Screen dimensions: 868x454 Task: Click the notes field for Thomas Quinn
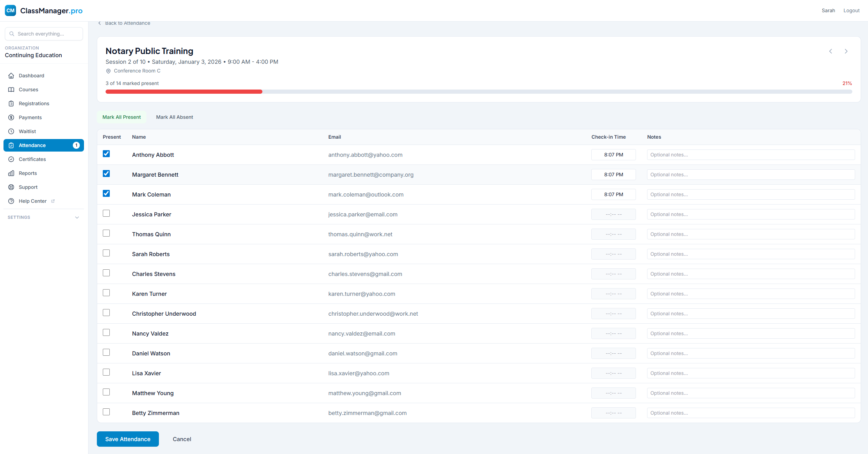coord(751,234)
